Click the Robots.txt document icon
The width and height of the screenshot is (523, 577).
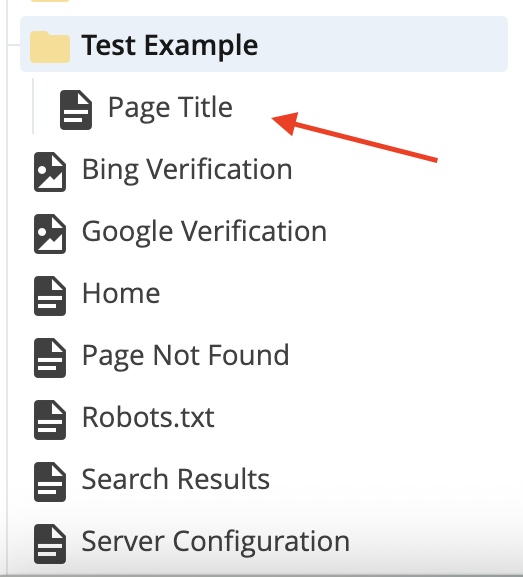pos(50,420)
